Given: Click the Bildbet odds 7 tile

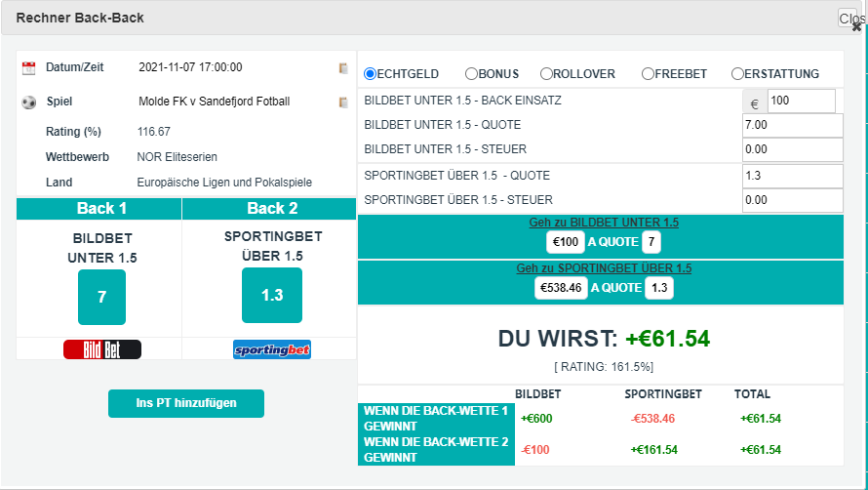Looking at the screenshot, I should 102,298.
